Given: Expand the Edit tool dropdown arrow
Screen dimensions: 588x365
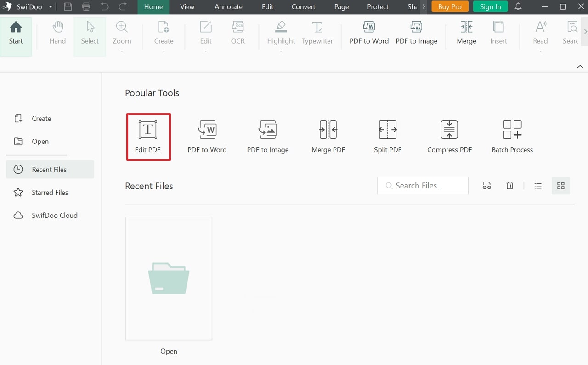Looking at the screenshot, I should click(x=206, y=51).
